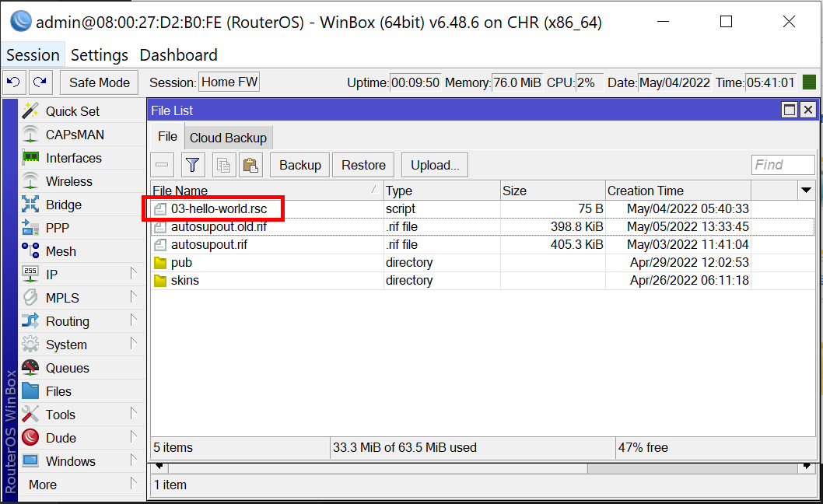The height and width of the screenshot is (504, 823).
Task: Click the Paste clipboard icon
Action: (250, 165)
